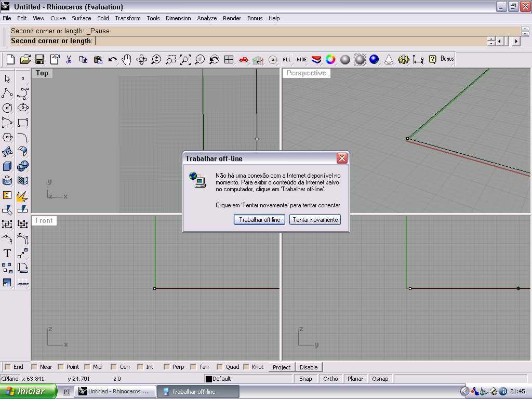Click the gray Shade sphere icon

(x=345, y=60)
